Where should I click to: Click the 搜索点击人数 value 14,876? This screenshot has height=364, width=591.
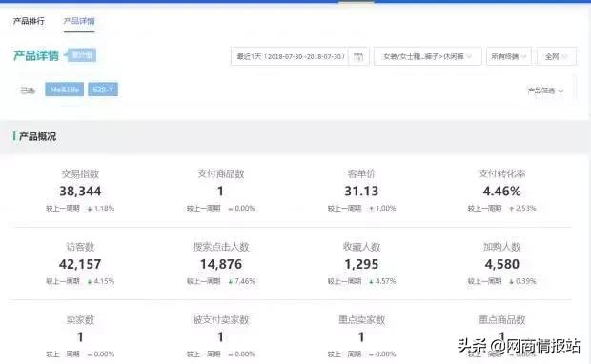[x=221, y=264]
